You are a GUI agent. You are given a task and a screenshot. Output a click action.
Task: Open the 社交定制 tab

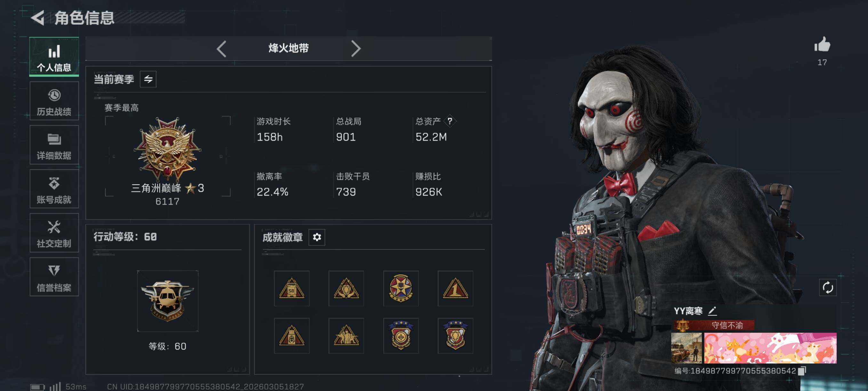[54, 233]
